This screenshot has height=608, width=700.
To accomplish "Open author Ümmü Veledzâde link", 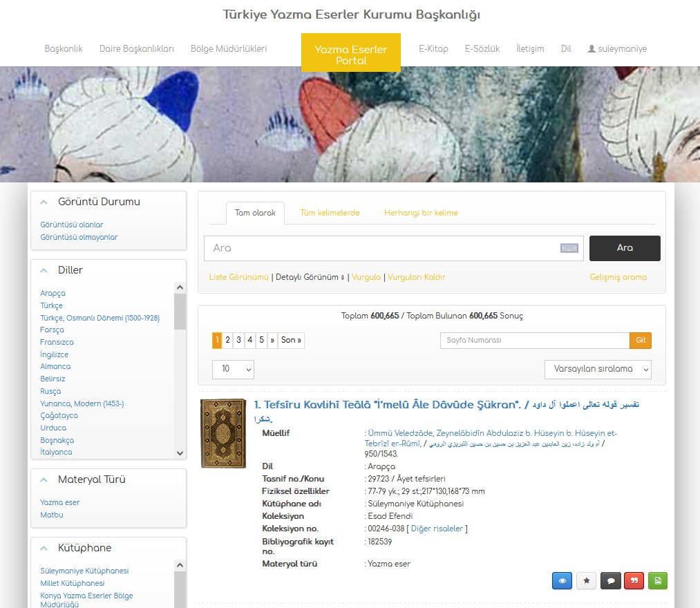I will pos(491,438).
